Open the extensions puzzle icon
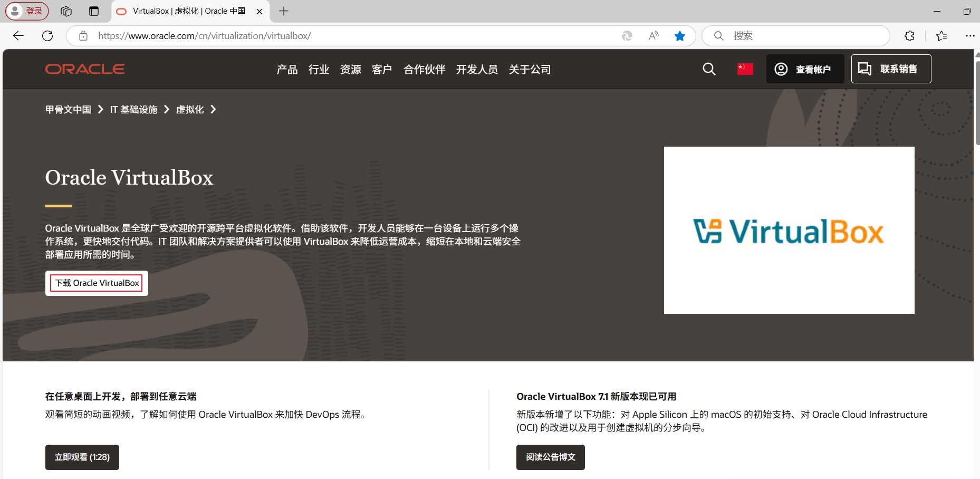 point(909,36)
